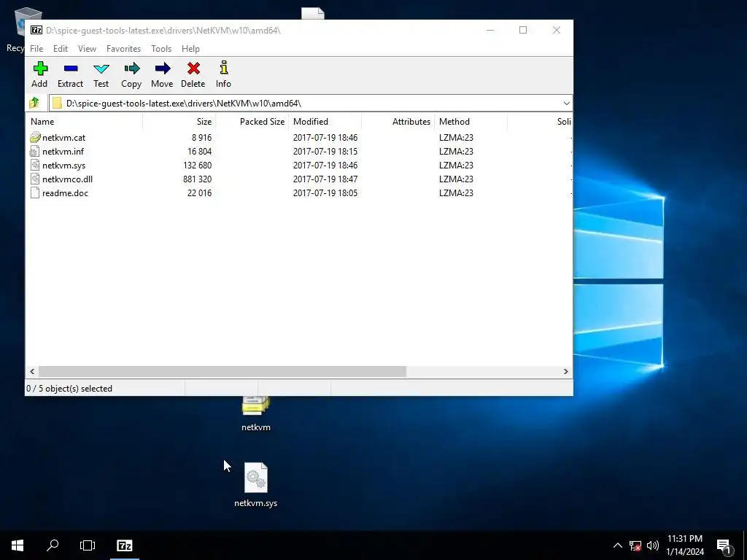Image resolution: width=747 pixels, height=560 pixels.
Task: Show hidden tray icons
Action: [x=617, y=545]
